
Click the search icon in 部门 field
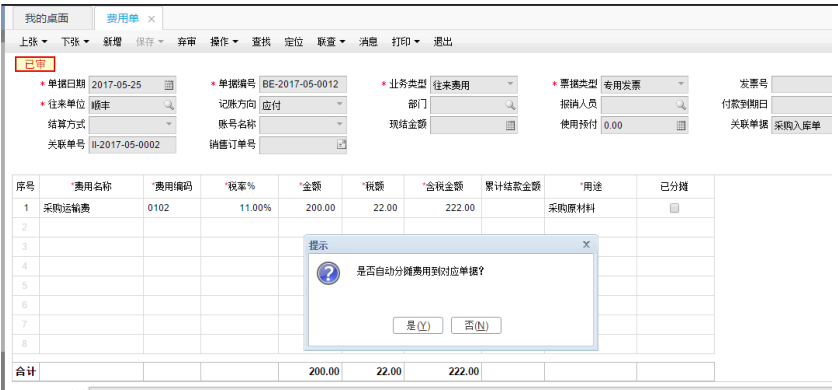510,105
